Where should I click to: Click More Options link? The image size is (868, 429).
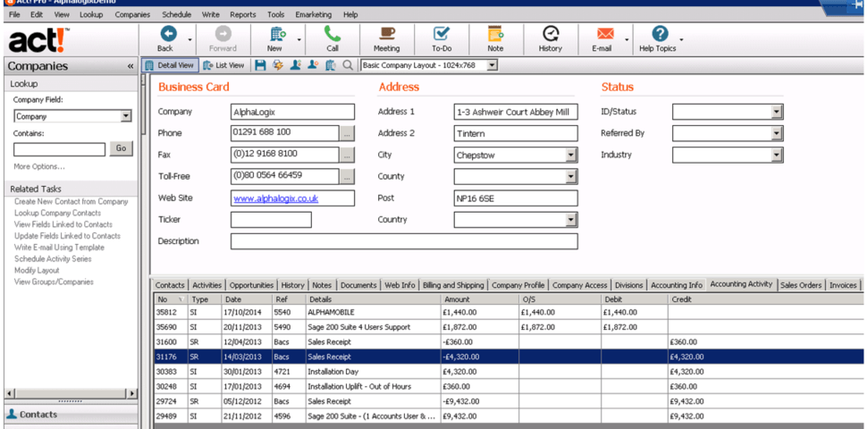[x=38, y=166]
